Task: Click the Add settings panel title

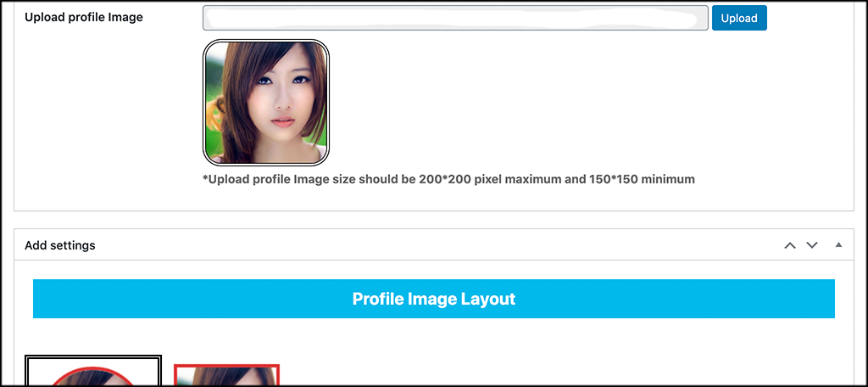Action: coord(60,245)
